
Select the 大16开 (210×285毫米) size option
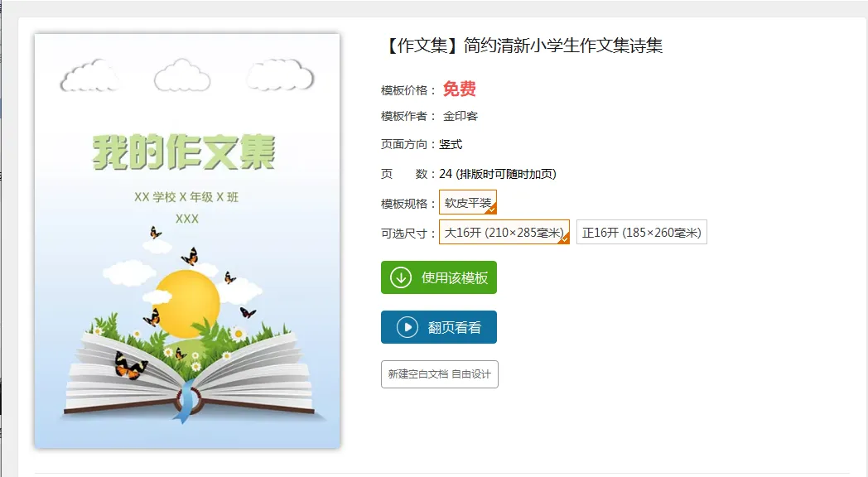(x=504, y=232)
